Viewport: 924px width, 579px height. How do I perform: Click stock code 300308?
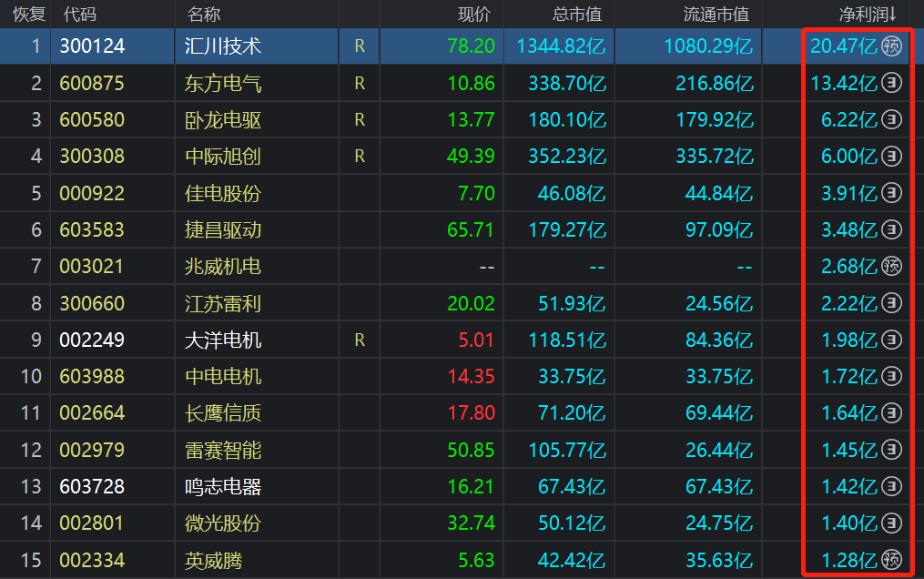(x=92, y=156)
